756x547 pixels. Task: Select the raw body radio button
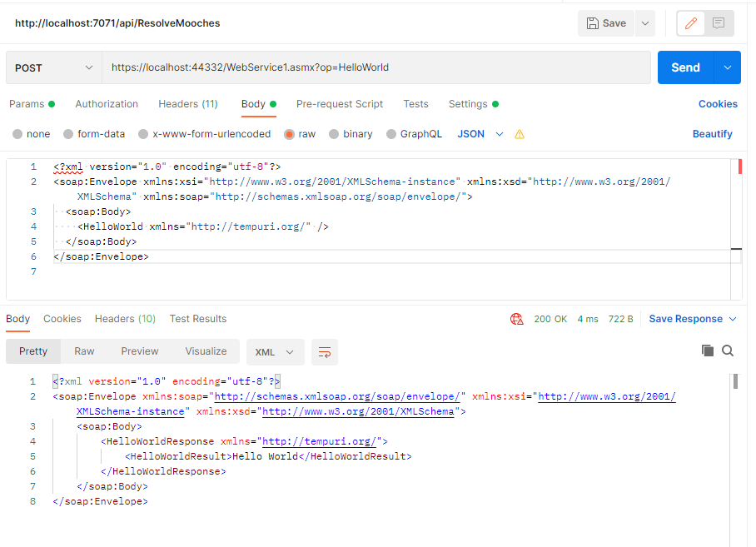point(289,134)
